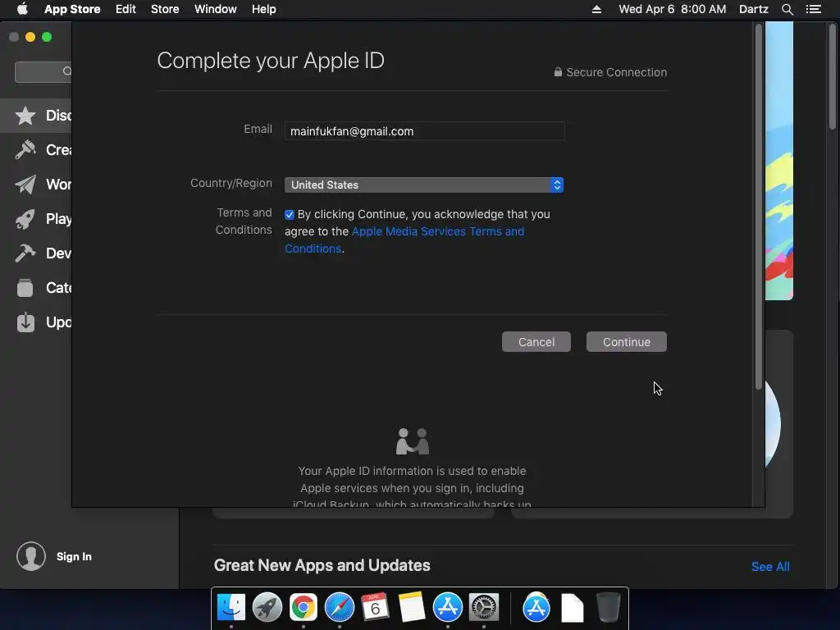The width and height of the screenshot is (840, 630).
Task: Open the Apple menu logo
Action: [22, 9]
